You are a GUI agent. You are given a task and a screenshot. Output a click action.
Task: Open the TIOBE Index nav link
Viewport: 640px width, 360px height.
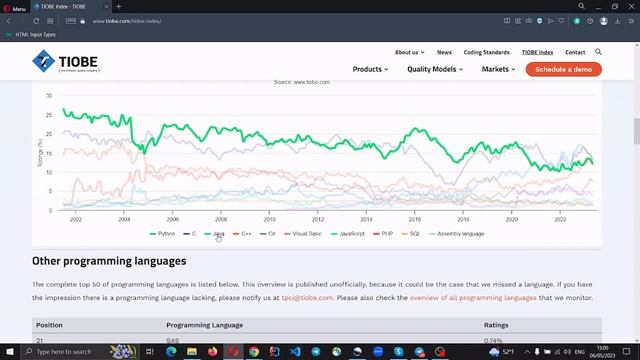(x=537, y=52)
